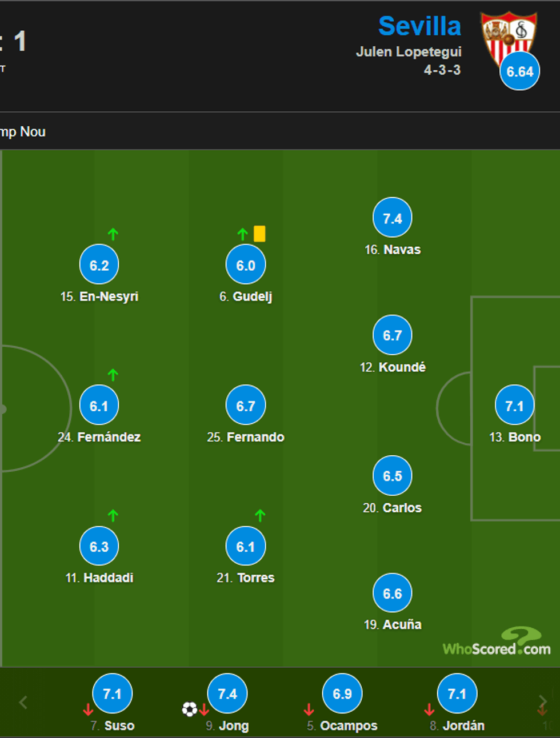The image size is (560, 738).
Task: Select Bono's 7.1 goalkeeper rating
Action: (514, 405)
